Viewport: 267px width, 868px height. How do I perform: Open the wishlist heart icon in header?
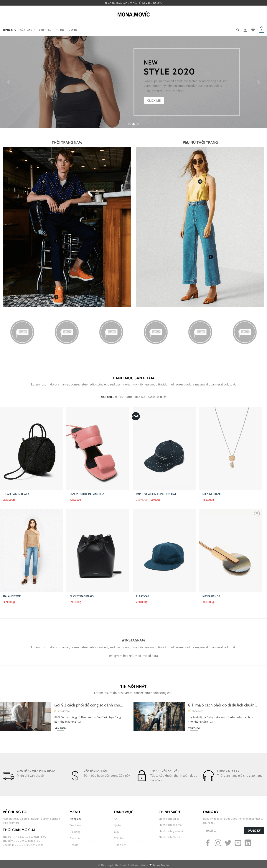pyautogui.click(x=253, y=30)
